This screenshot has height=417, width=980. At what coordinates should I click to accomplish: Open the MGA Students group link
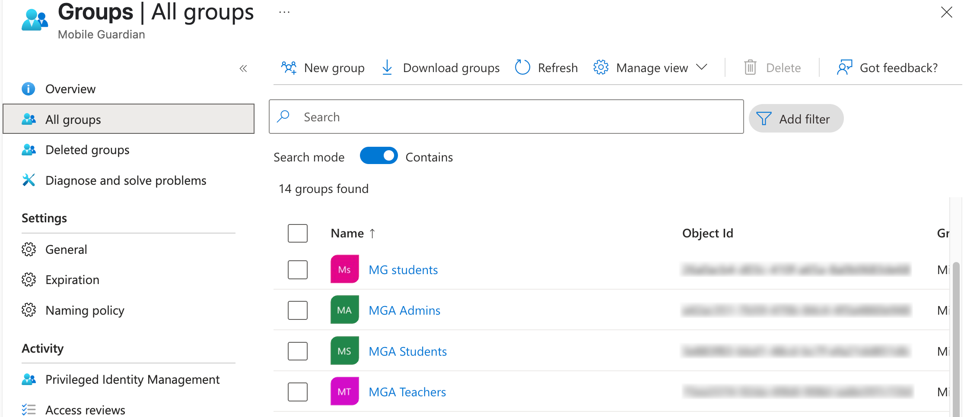tap(407, 351)
